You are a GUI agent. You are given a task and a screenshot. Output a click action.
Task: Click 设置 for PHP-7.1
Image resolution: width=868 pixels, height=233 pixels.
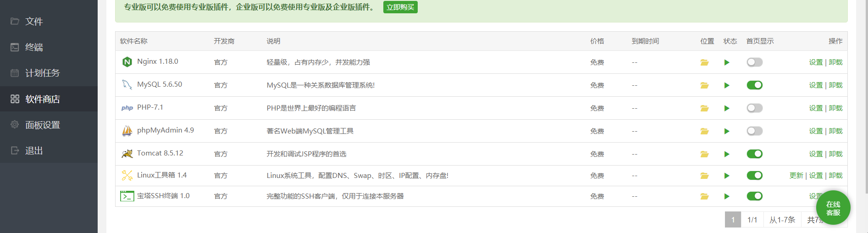tap(816, 108)
